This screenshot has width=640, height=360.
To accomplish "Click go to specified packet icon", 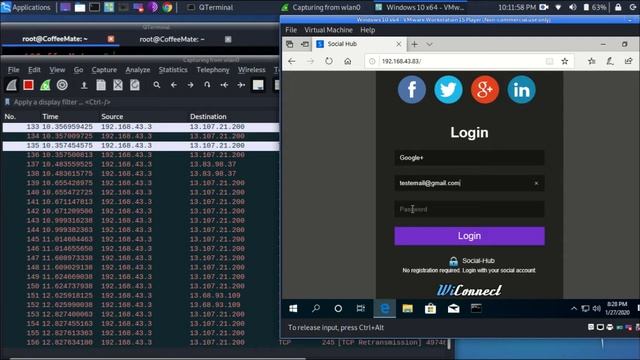I will point(207,85).
